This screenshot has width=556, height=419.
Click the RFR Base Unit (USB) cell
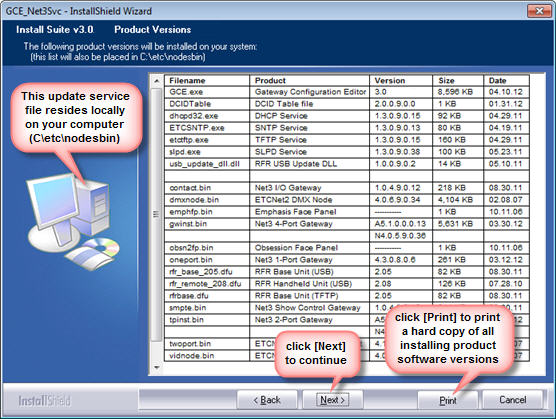pyautogui.click(x=310, y=272)
